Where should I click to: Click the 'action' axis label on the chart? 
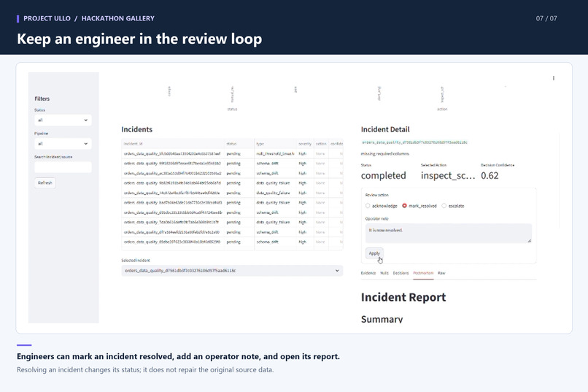(x=442, y=109)
